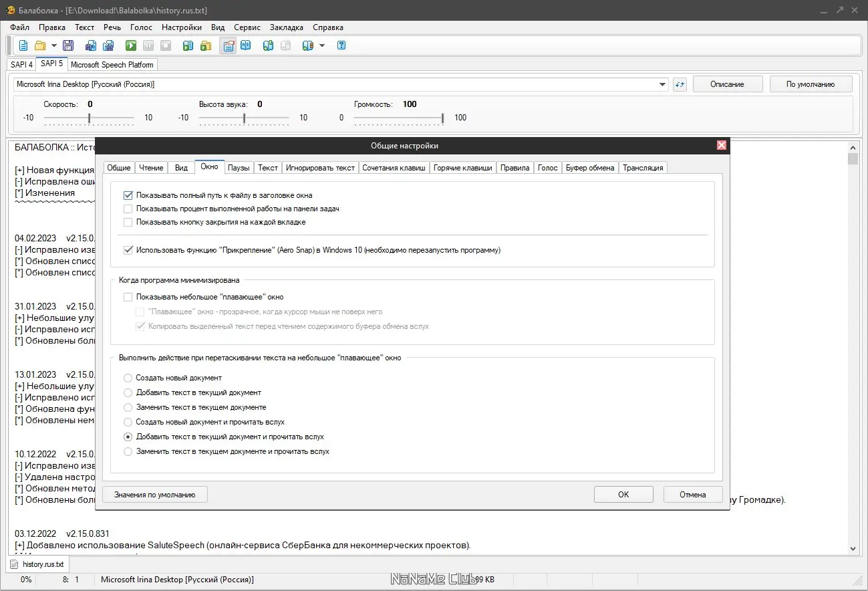Screen dimensions: 868x591
Task: Click the green document-with-play toolbar icon
Action: point(188,45)
